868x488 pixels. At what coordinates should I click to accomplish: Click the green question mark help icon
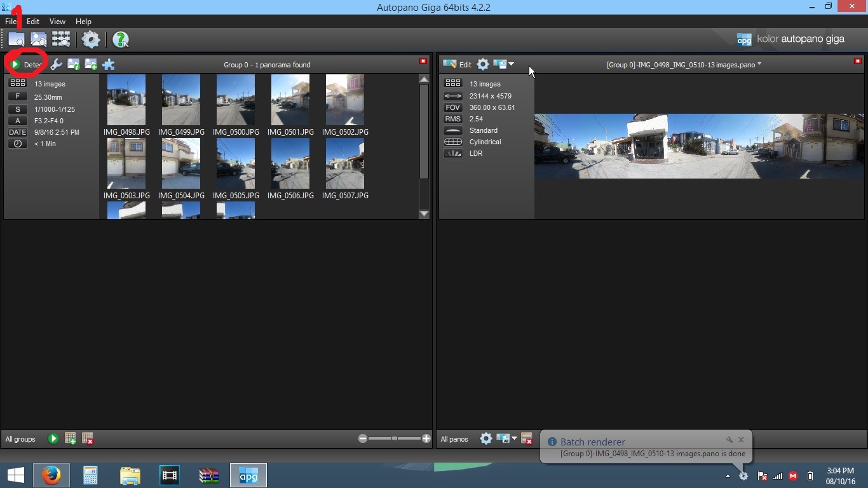pos(120,39)
